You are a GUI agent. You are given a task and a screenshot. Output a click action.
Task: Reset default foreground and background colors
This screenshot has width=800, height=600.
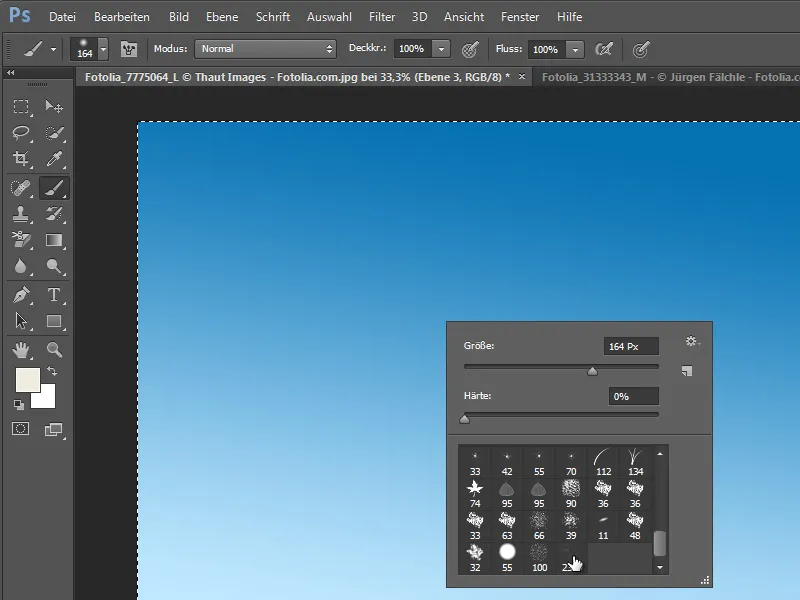(19, 405)
